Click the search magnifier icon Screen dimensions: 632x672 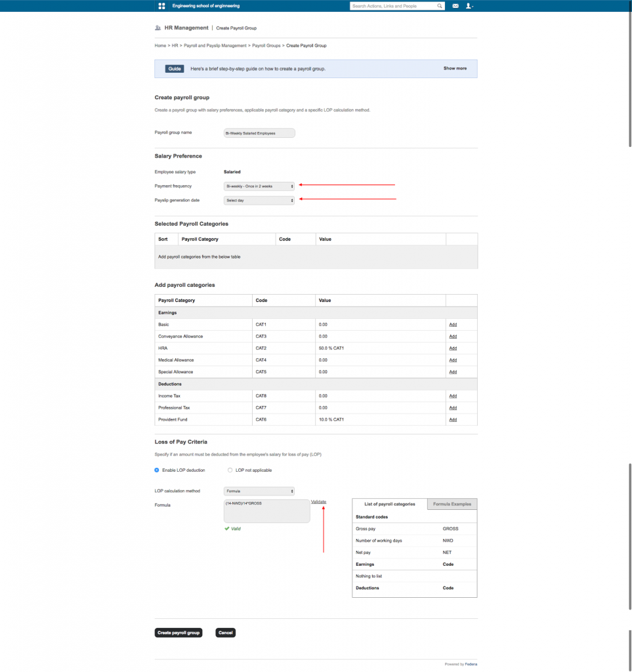point(440,6)
